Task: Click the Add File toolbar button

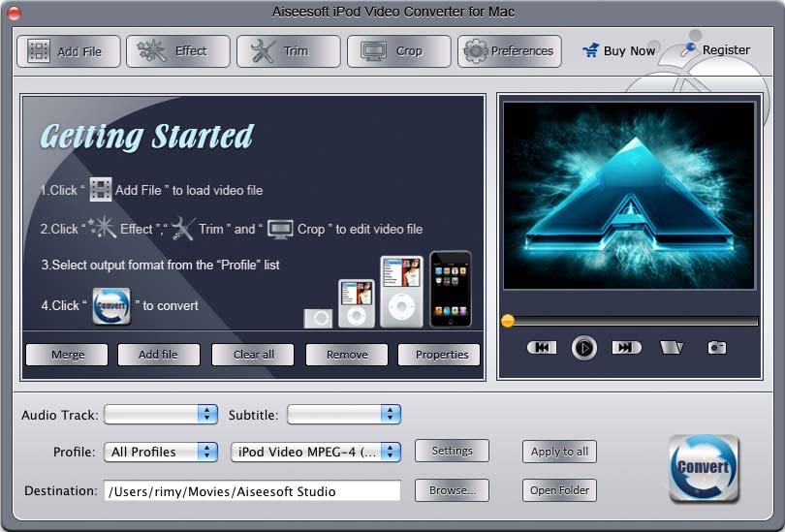Action: tap(68, 51)
